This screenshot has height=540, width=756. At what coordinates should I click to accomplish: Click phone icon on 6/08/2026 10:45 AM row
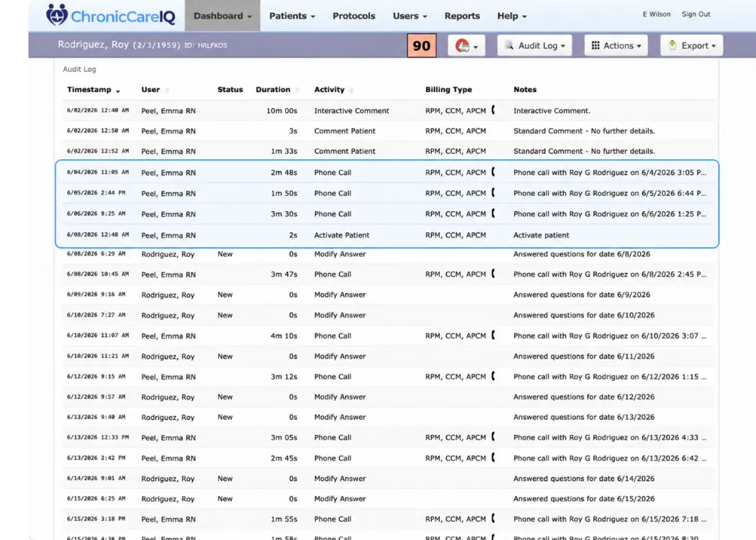click(x=492, y=274)
